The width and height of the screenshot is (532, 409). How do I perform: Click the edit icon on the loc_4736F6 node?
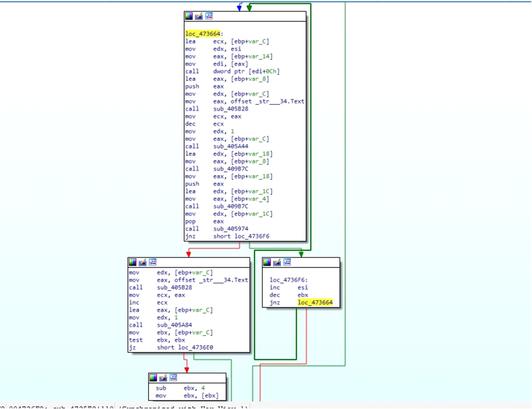tap(277, 262)
